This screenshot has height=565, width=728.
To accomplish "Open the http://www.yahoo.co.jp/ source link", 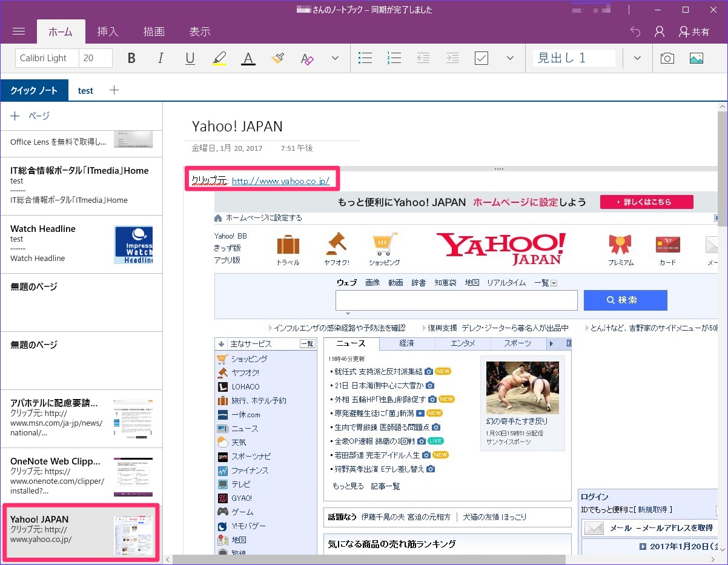I will 280,181.
